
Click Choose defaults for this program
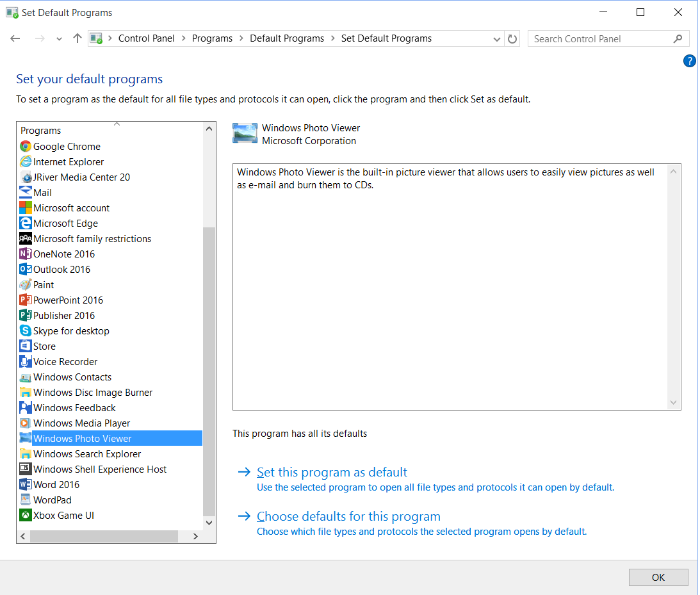click(348, 516)
